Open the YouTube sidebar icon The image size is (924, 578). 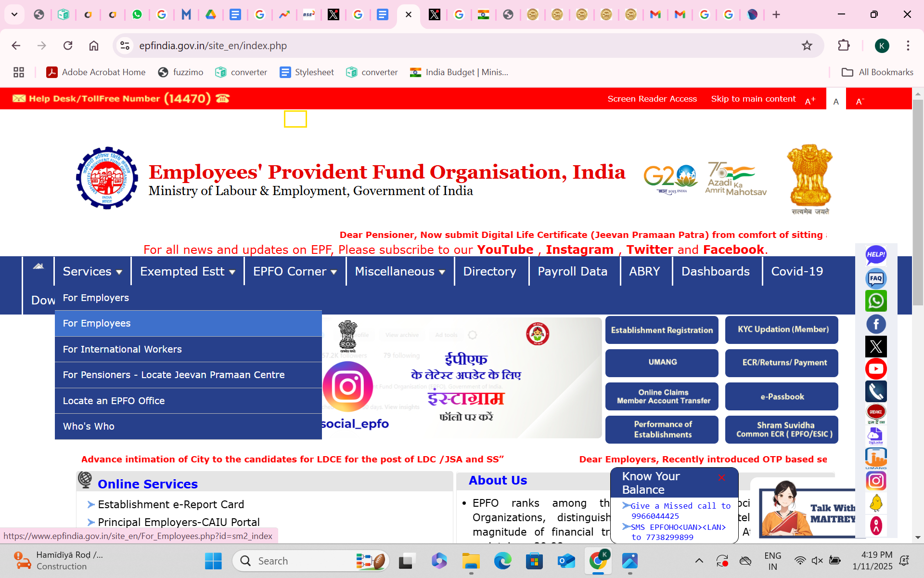[876, 368]
